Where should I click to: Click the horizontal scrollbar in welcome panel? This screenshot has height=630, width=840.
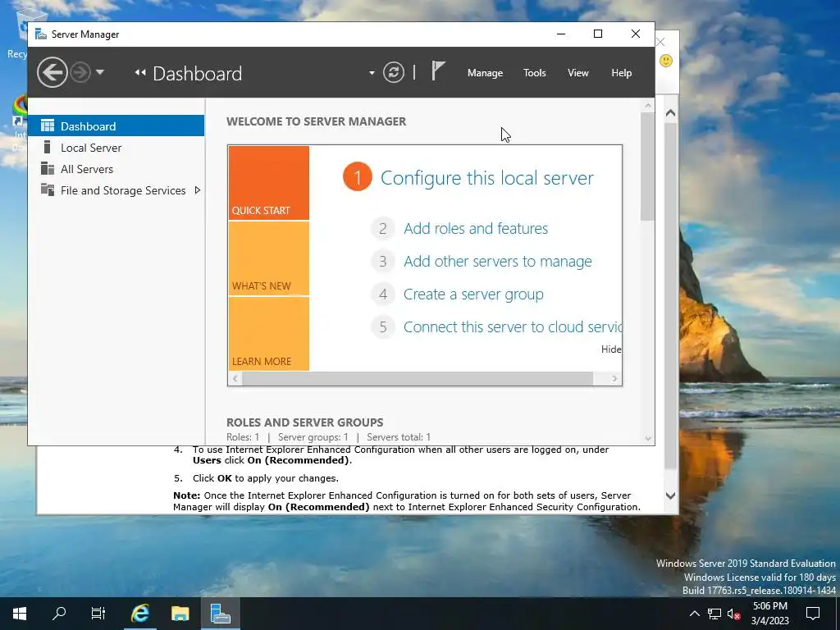coord(418,378)
